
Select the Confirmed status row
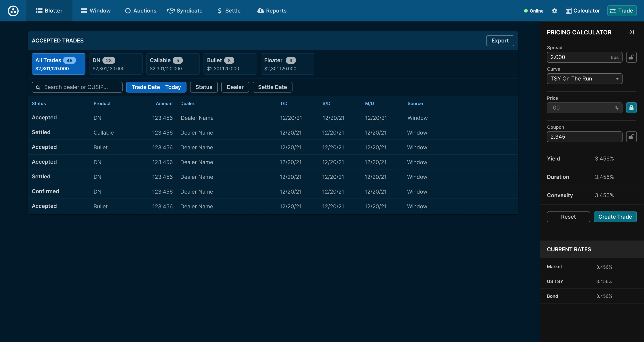pos(273,192)
